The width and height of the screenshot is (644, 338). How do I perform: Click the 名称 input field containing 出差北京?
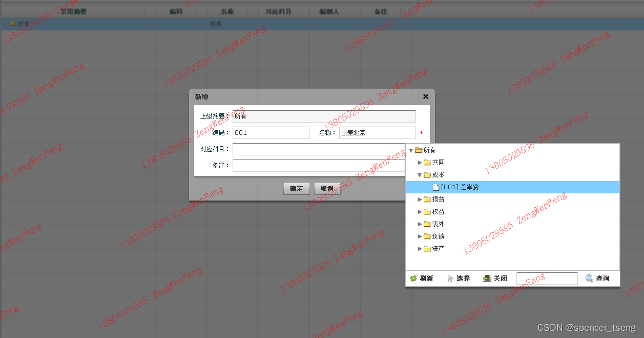[x=378, y=133]
